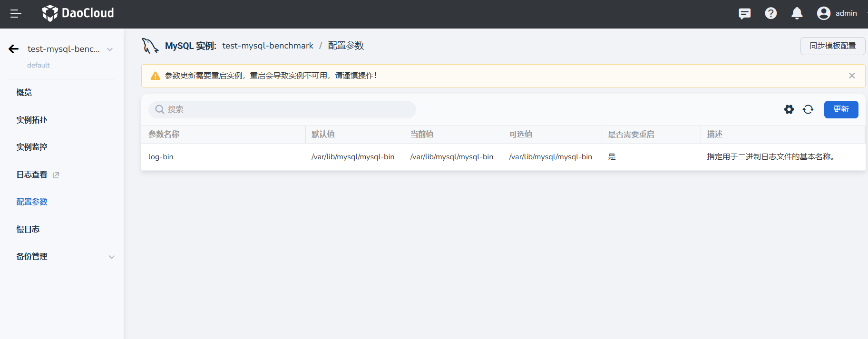Focus the 搜索 input field
This screenshot has width=868, height=339.
pyautogui.click(x=285, y=109)
